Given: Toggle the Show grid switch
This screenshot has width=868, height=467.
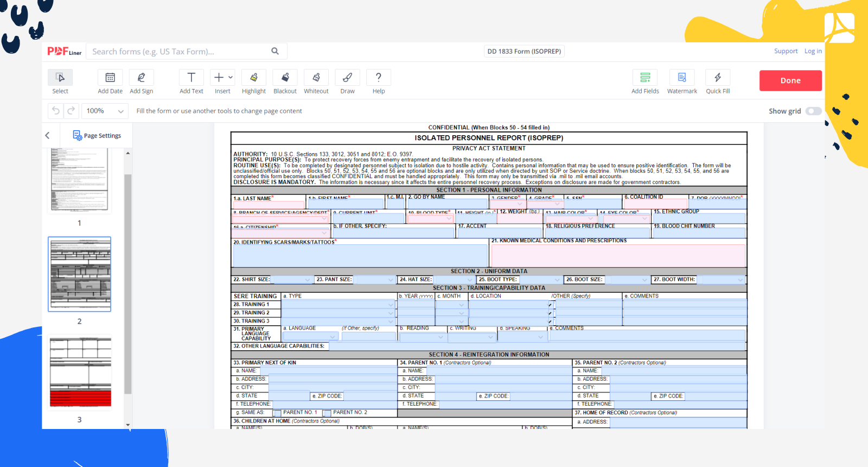Looking at the screenshot, I should point(813,111).
